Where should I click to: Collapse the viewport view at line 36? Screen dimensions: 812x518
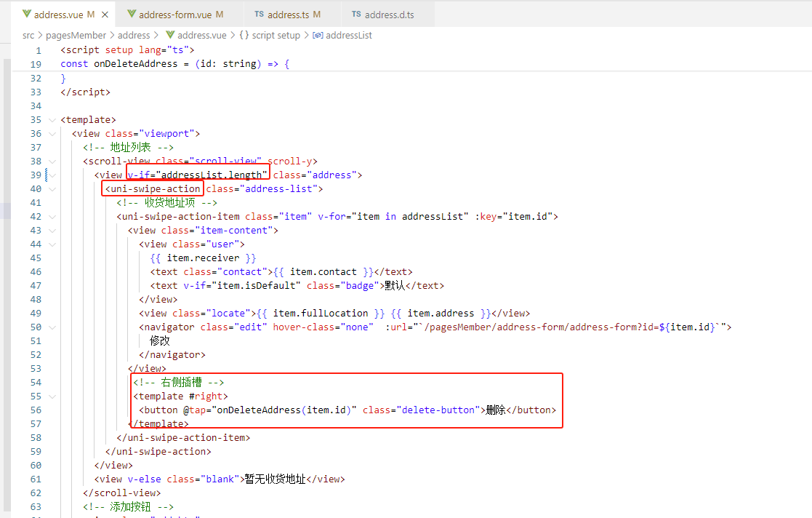click(52, 134)
